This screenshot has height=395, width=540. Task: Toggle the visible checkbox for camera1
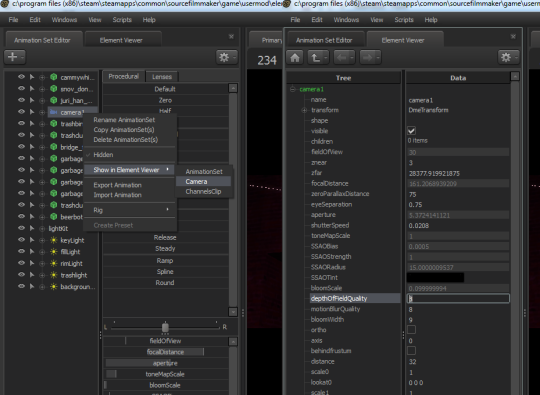tap(411, 131)
